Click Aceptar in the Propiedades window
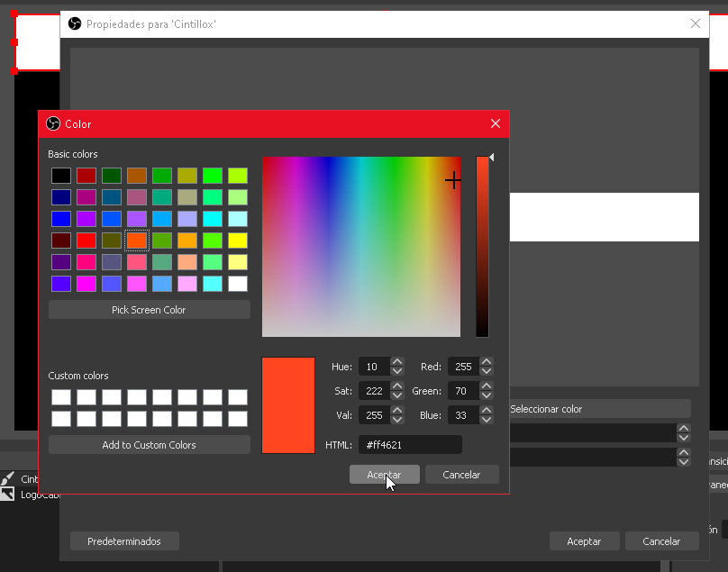The image size is (728, 572). click(x=584, y=541)
